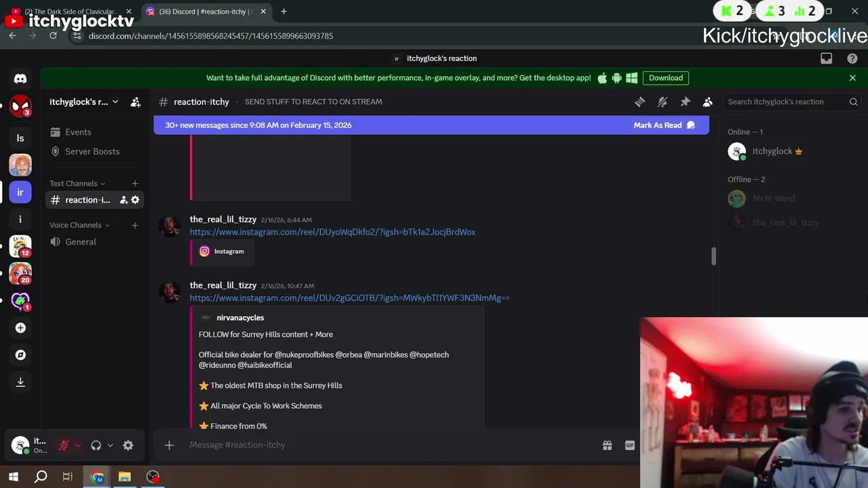Create channel plus next to Text Channels
This screenshot has width=868, height=488.
pos(135,184)
